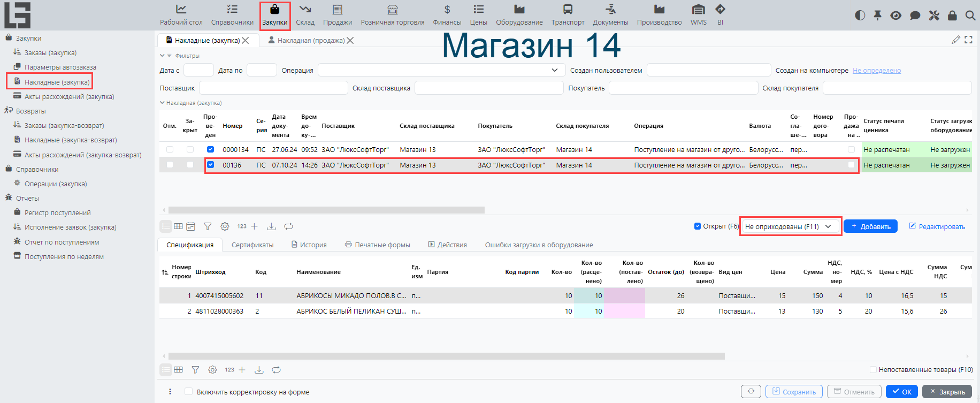Toggle the Открыт (F6) checkbox

pos(698,226)
